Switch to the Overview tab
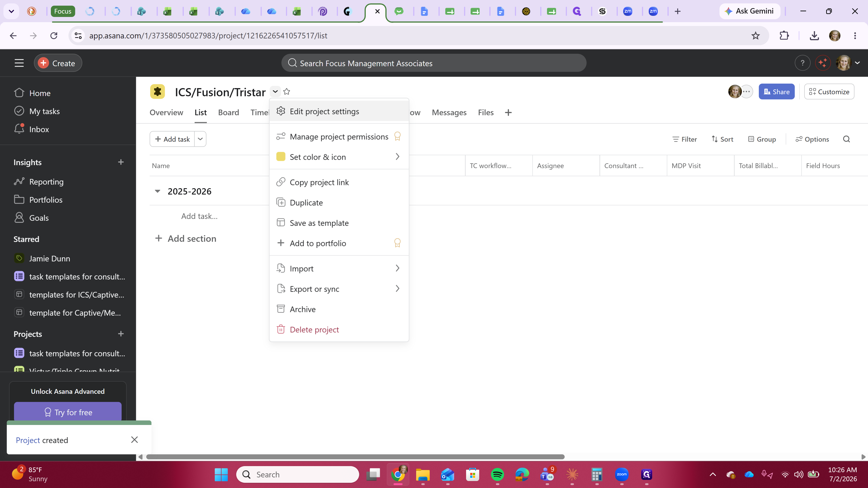The height and width of the screenshot is (488, 868). click(166, 113)
